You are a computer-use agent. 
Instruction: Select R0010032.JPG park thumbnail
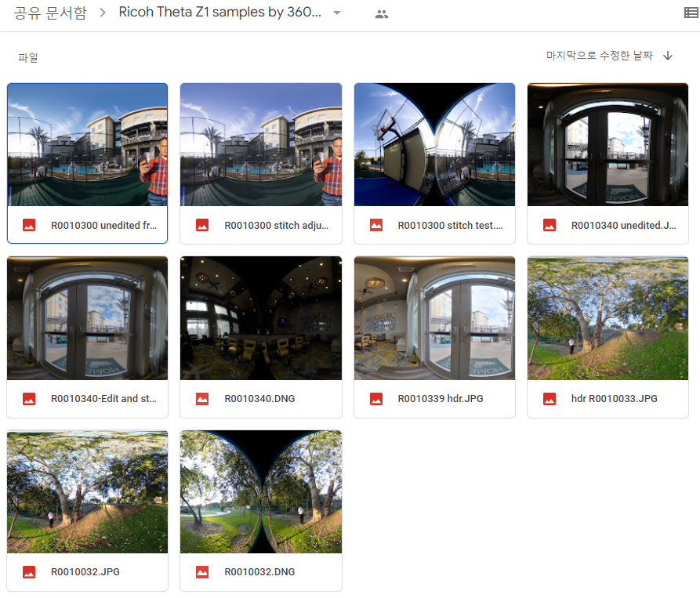click(x=88, y=491)
